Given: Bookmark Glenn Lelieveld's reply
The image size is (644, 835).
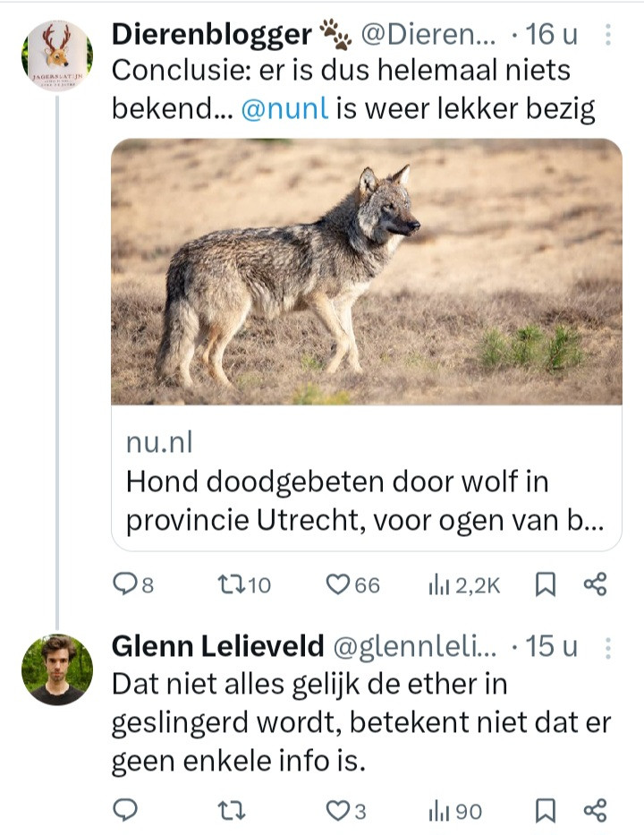Looking at the screenshot, I should tap(546, 811).
